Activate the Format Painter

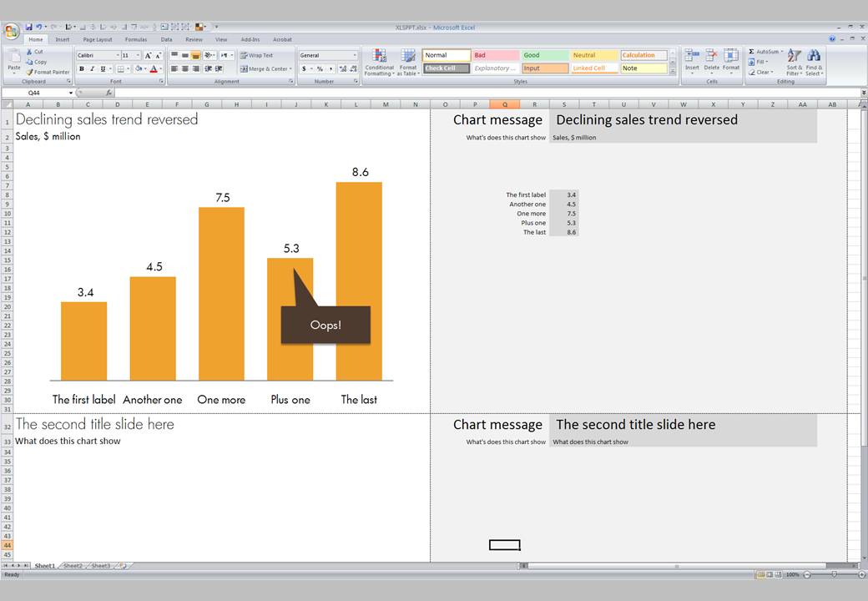(x=48, y=72)
